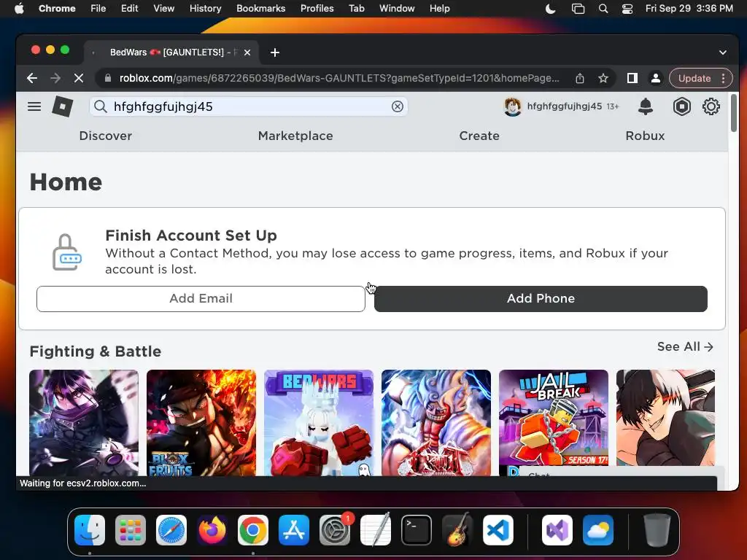The width and height of the screenshot is (747, 560).
Task: Go back using browser back arrow
Action: [x=32, y=78]
